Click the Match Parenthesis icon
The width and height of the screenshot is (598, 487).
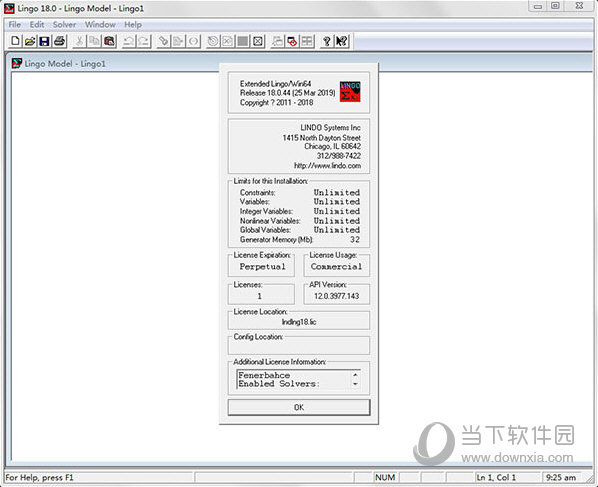pyautogui.click(x=193, y=41)
